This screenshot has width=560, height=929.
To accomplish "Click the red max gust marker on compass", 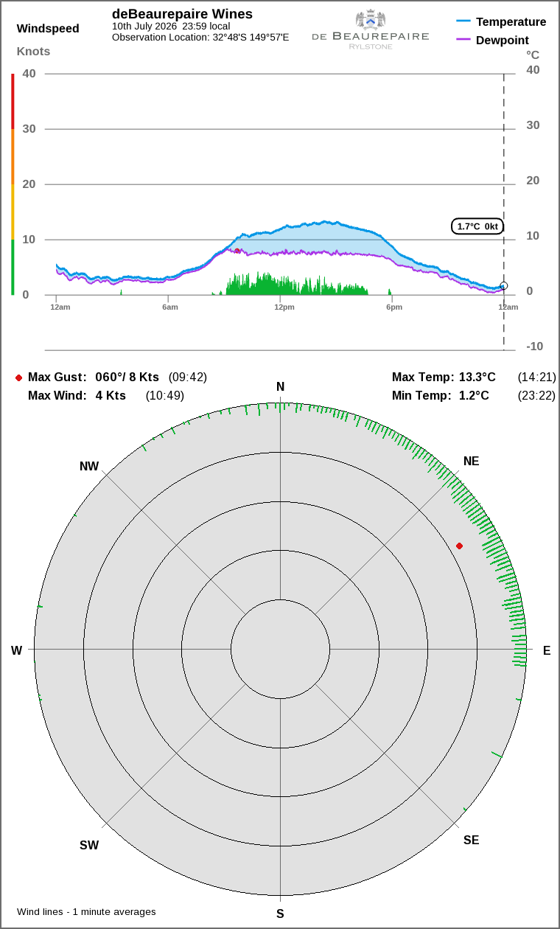I will pyautogui.click(x=459, y=546).
